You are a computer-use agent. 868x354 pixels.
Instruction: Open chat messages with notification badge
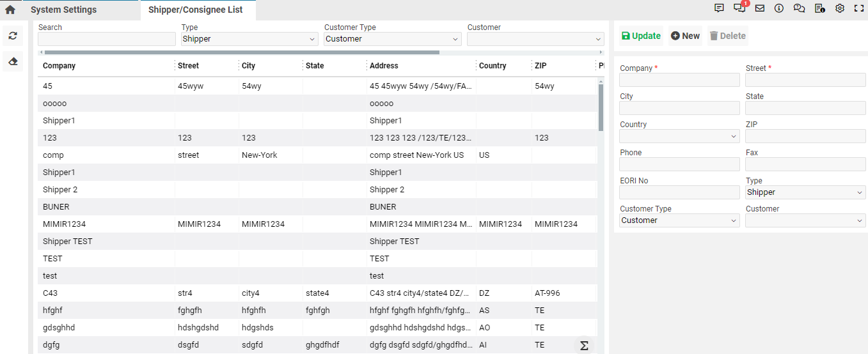[739, 9]
